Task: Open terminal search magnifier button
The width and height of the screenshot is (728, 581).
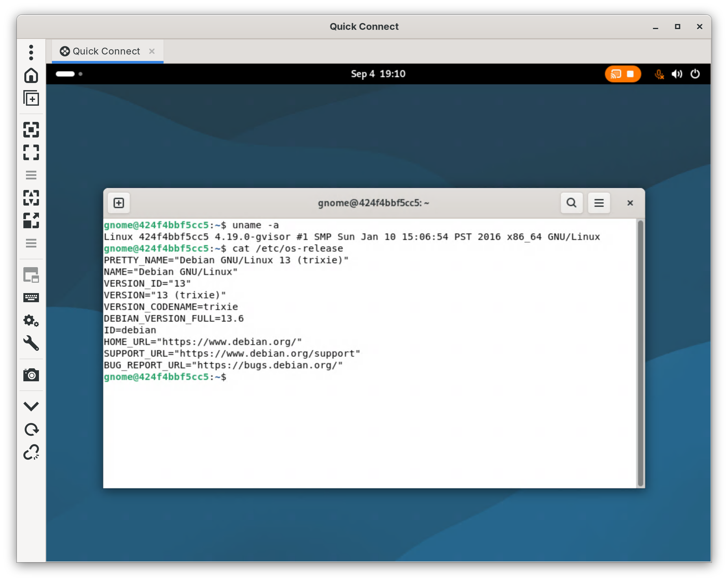Action: (x=571, y=203)
